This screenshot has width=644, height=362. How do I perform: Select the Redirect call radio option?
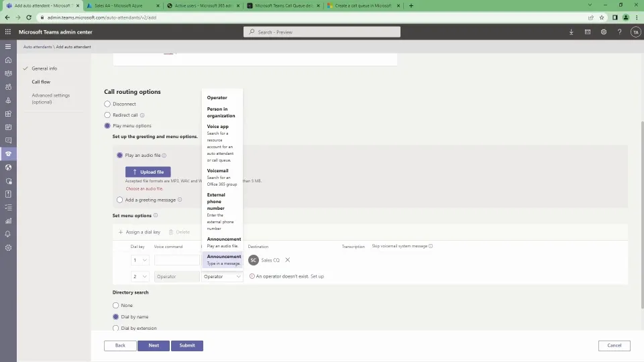click(x=107, y=115)
